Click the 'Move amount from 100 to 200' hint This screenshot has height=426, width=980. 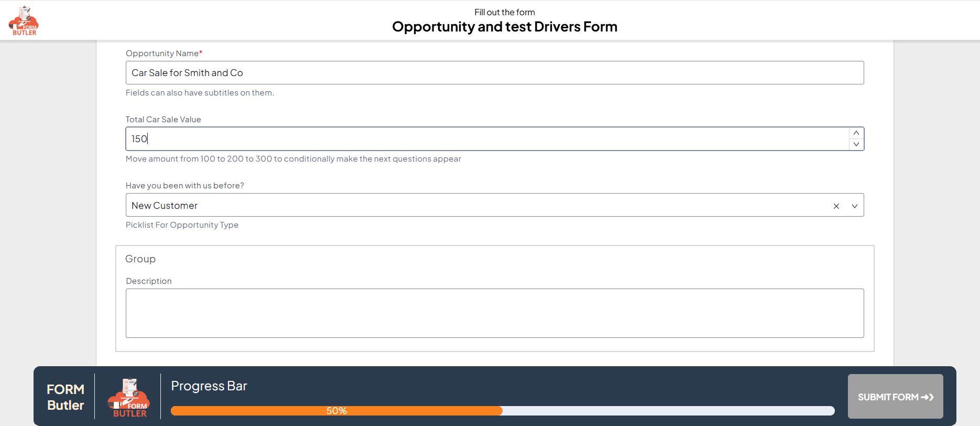point(293,159)
